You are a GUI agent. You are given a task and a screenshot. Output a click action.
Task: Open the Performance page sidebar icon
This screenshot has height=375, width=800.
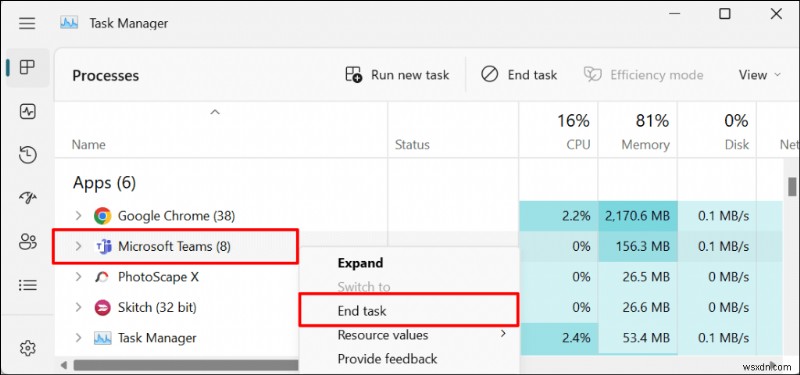(27, 112)
